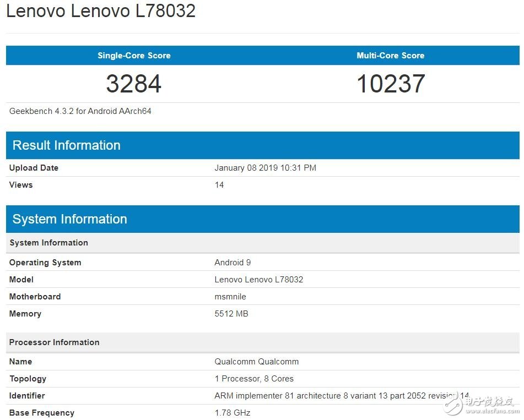Click the 5512 MB memory value
The image size is (524, 420).
point(231,314)
